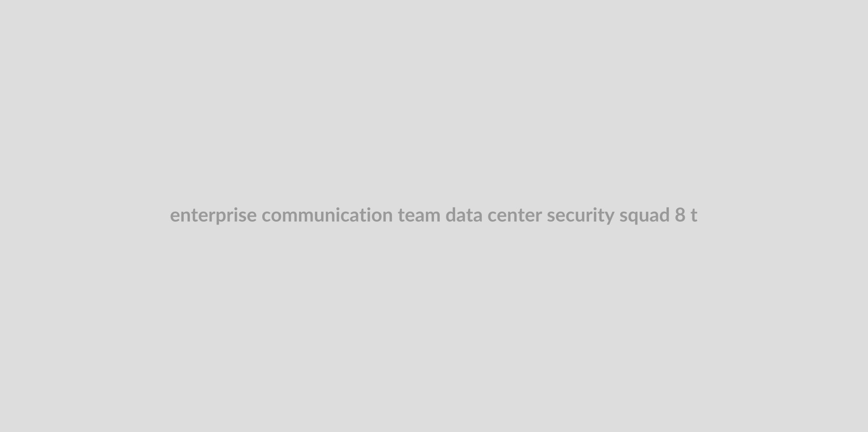
Task: Click the first 'd' of 'data'
Action: (x=451, y=216)
